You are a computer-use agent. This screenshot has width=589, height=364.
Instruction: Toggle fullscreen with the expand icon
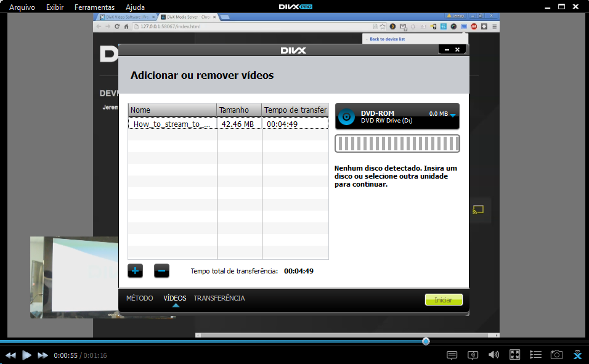[x=514, y=355]
